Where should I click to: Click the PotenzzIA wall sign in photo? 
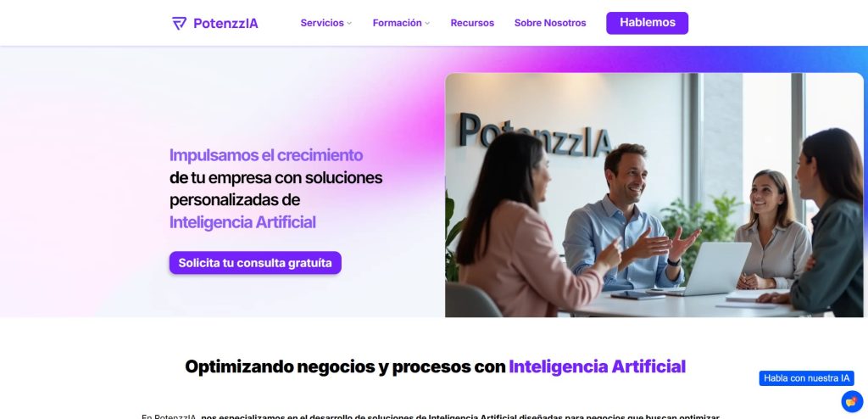pyautogui.click(x=536, y=135)
